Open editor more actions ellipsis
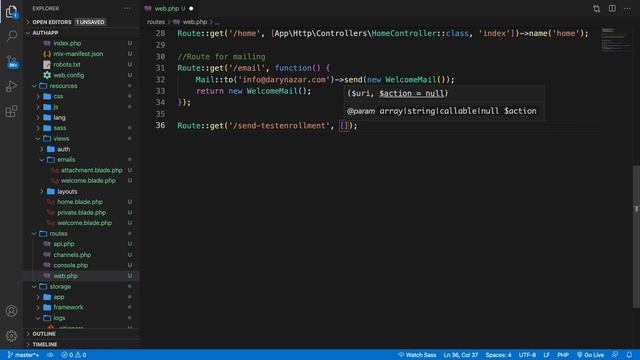The width and height of the screenshot is (640, 360). pyautogui.click(x=627, y=9)
